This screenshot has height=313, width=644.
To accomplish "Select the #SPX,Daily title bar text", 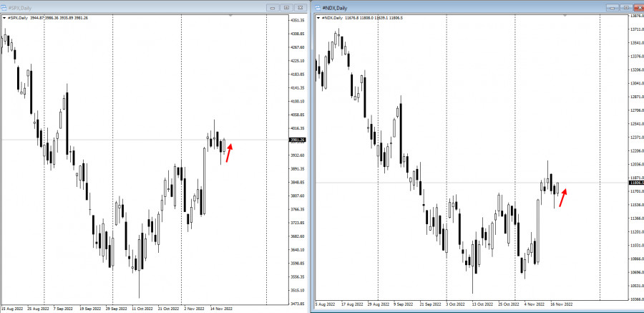I will (20, 8).
